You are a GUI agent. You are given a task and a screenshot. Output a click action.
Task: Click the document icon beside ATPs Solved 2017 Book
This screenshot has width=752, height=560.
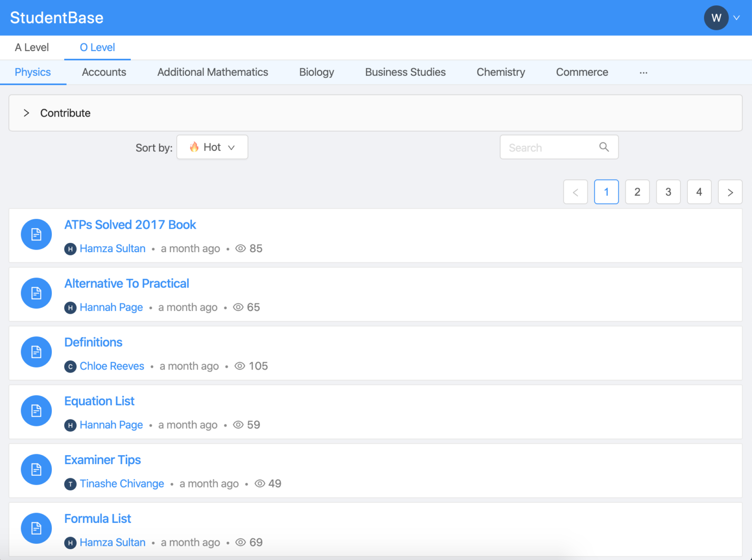[x=36, y=234]
